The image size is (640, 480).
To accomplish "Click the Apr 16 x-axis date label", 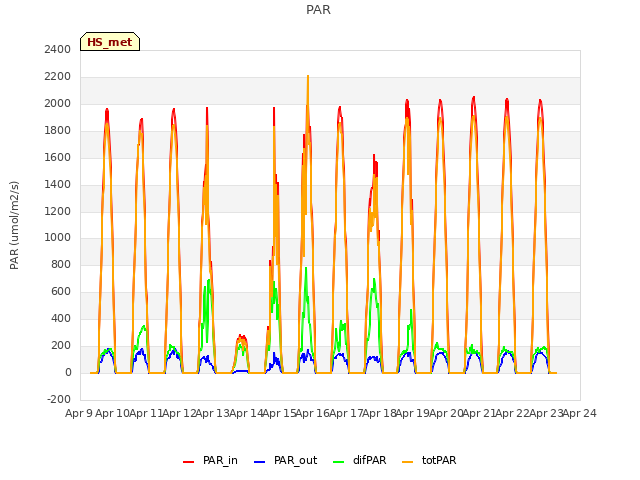I will (x=312, y=413).
